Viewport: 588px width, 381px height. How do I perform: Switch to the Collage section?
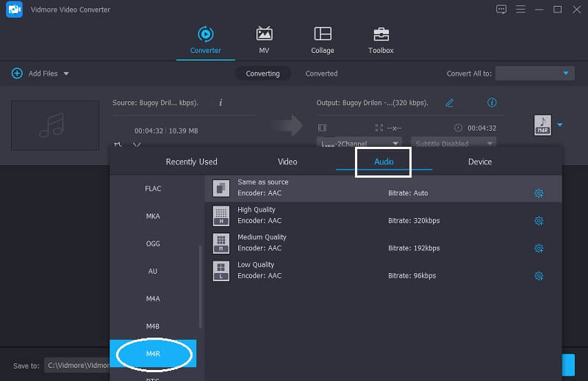(x=322, y=40)
